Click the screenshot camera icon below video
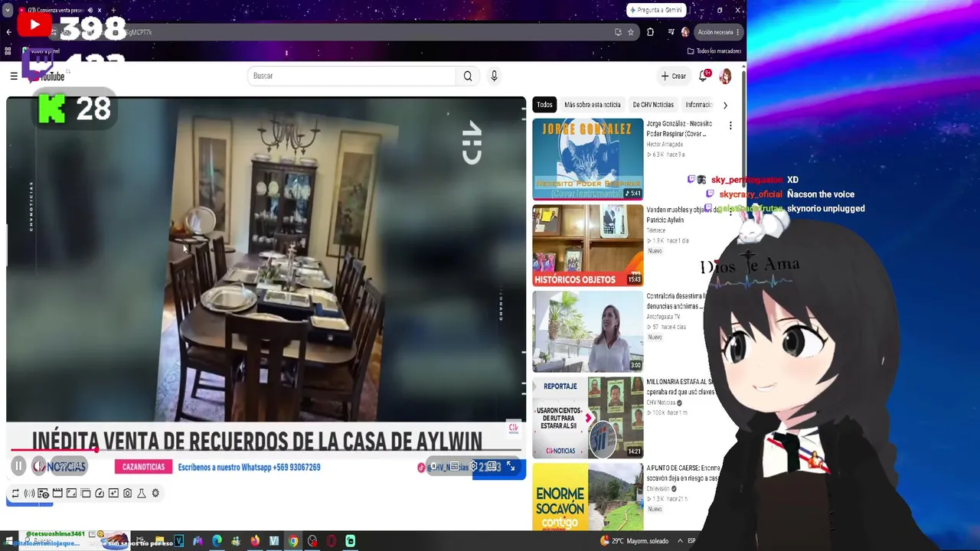Screen dimensions: 980x551 127,494
